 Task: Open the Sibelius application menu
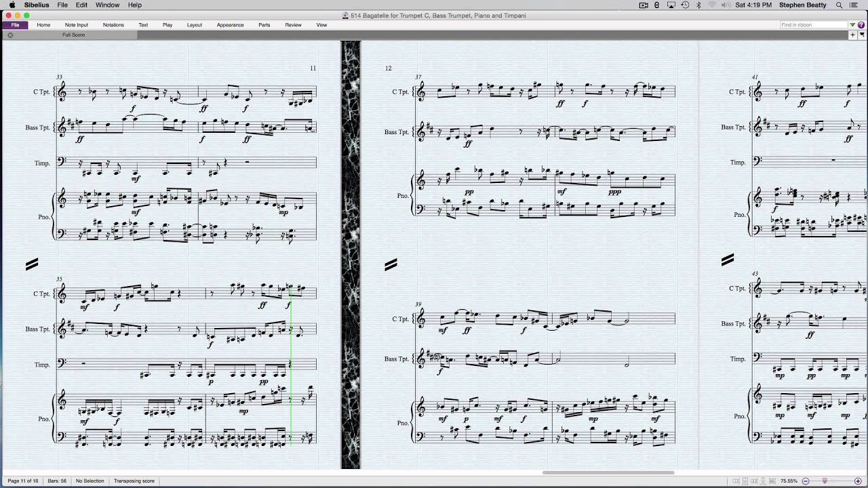[37, 5]
